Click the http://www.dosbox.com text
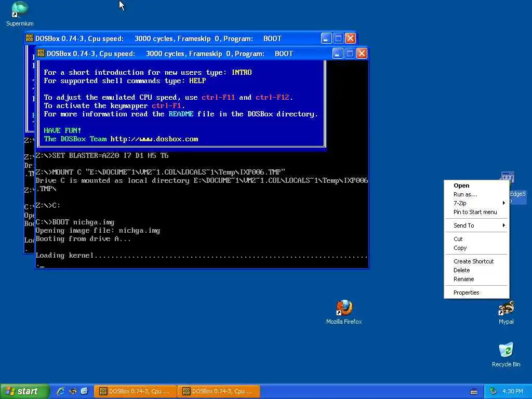 tap(154, 139)
